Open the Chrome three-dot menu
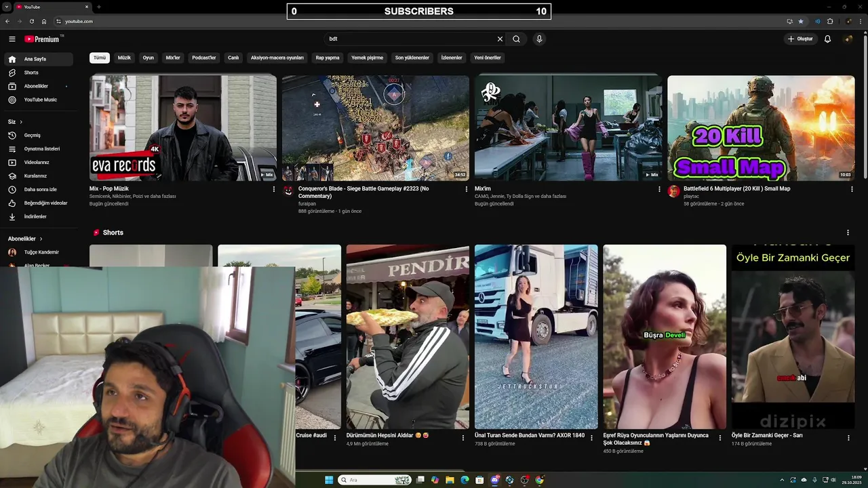The width and height of the screenshot is (868, 488). click(861, 21)
